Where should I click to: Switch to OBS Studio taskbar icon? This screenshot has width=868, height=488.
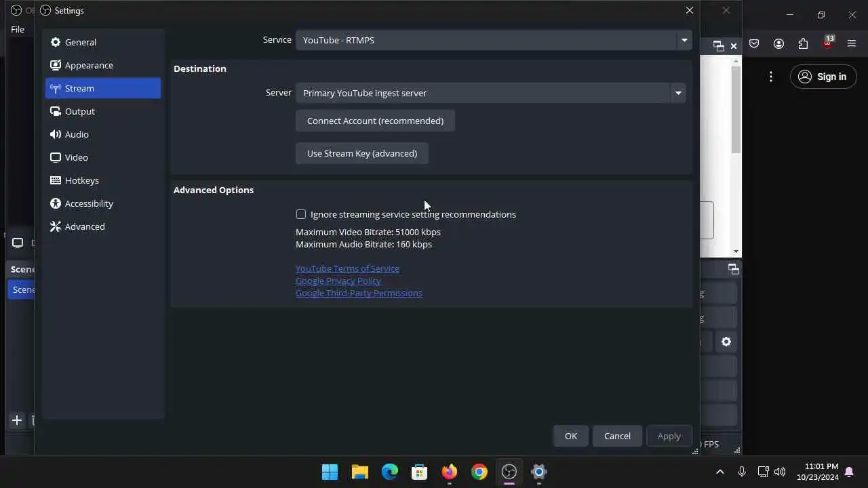click(x=509, y=472)
